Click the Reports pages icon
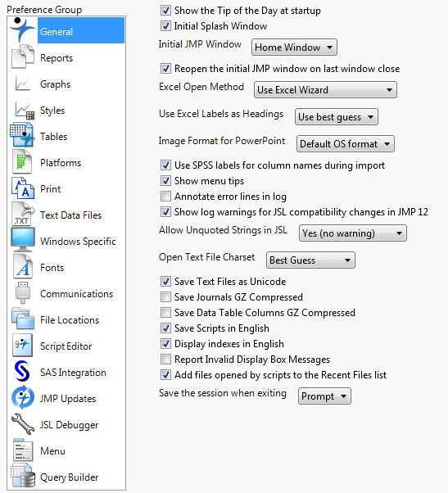 (x=23, y=57)
